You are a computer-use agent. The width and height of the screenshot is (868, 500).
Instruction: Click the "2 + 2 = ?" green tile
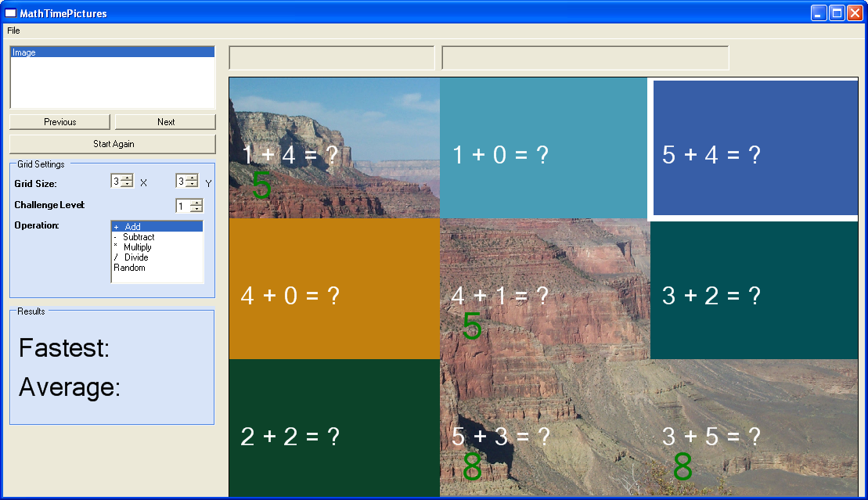pyautogui.click(x=333, y=430)
